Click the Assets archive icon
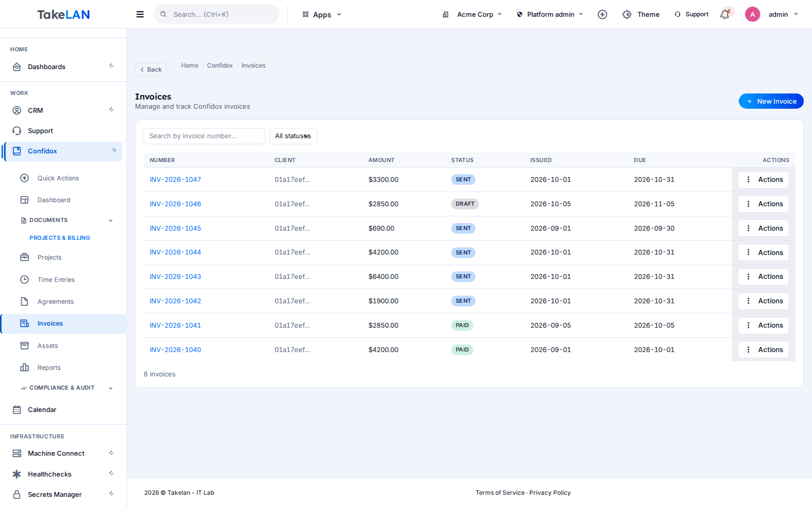 (x=24, y=345)
